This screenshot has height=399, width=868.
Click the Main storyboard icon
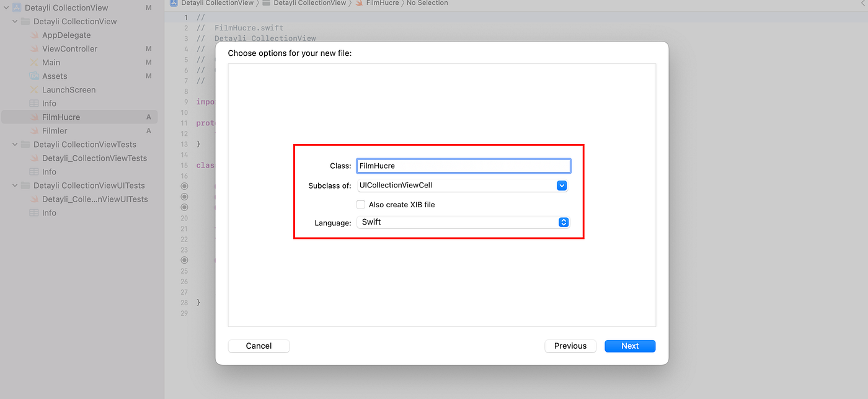(33, 62)
